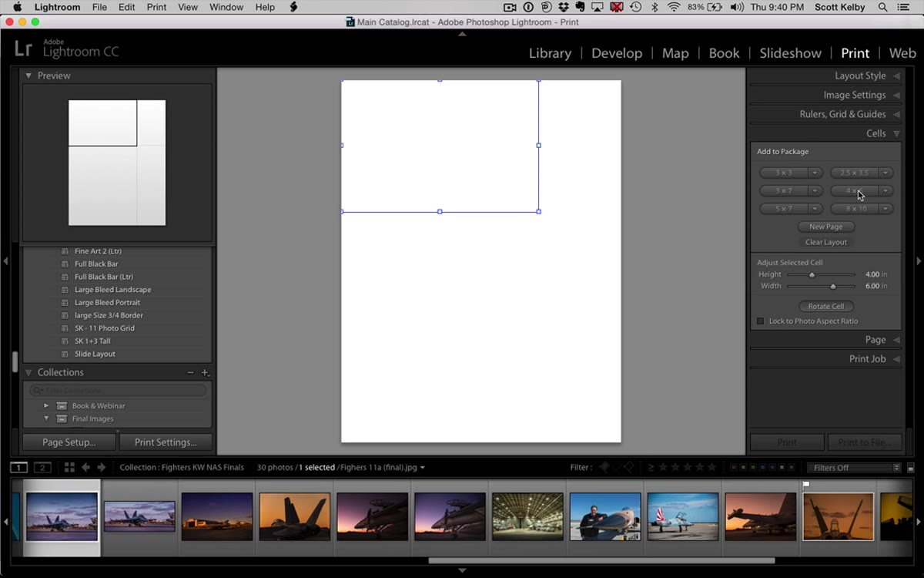Click the Rotate Cell button
The image size is (924, 578).
click(x=826, y=306)
